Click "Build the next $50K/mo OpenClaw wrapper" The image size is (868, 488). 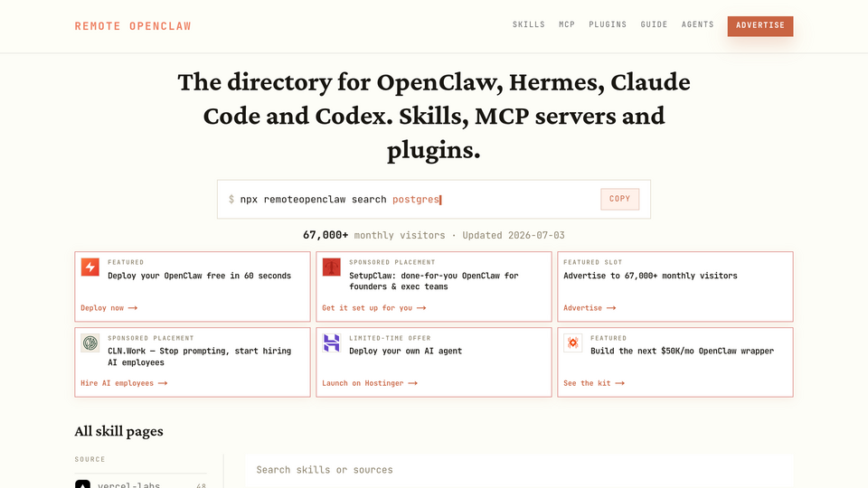tap(682, 351)
